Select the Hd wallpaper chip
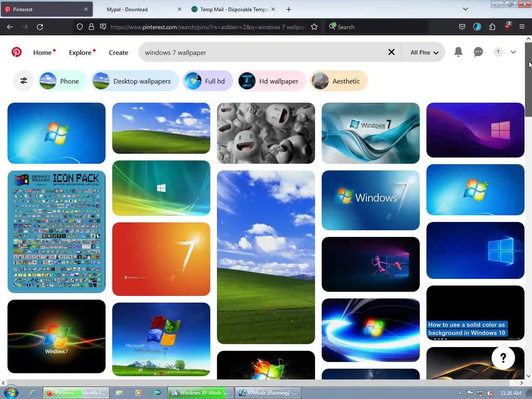Viewport: 532px width, 399px height. [x=271, y=81]
